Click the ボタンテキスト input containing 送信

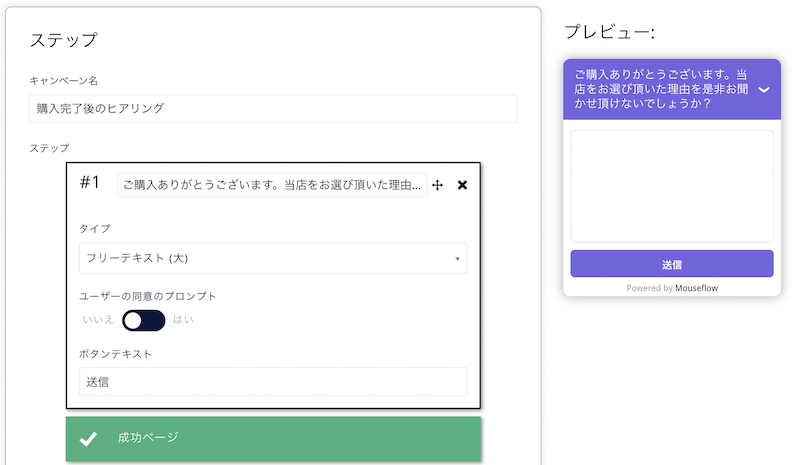273,382
